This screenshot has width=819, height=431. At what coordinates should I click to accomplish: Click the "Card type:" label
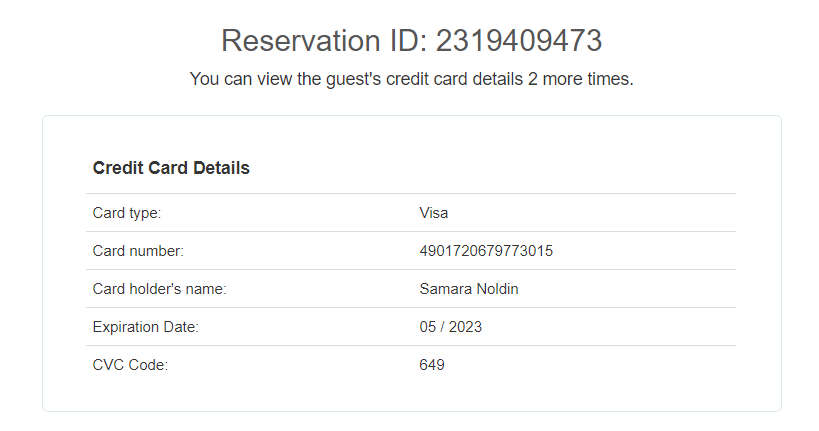pos(127,213)
